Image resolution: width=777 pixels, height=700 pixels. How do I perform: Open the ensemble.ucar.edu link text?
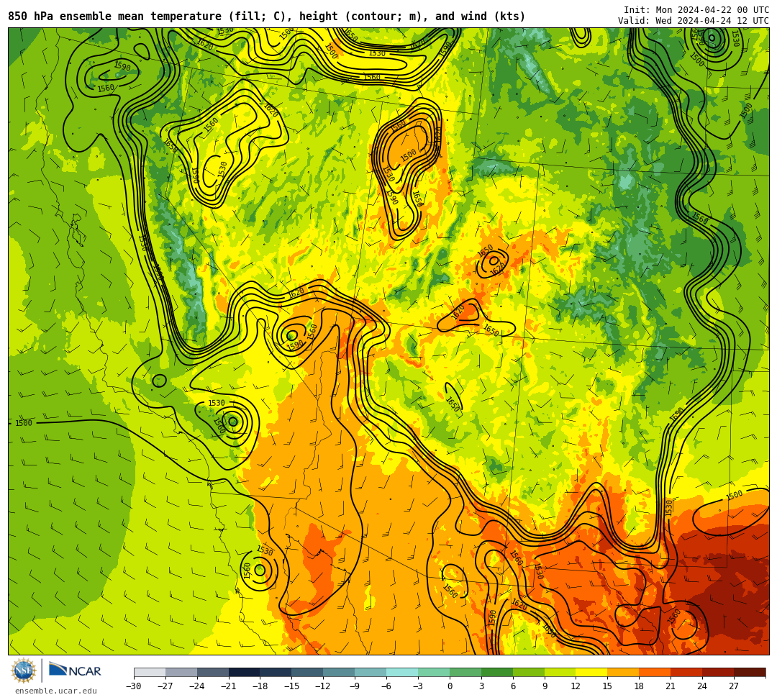(56, 691)
